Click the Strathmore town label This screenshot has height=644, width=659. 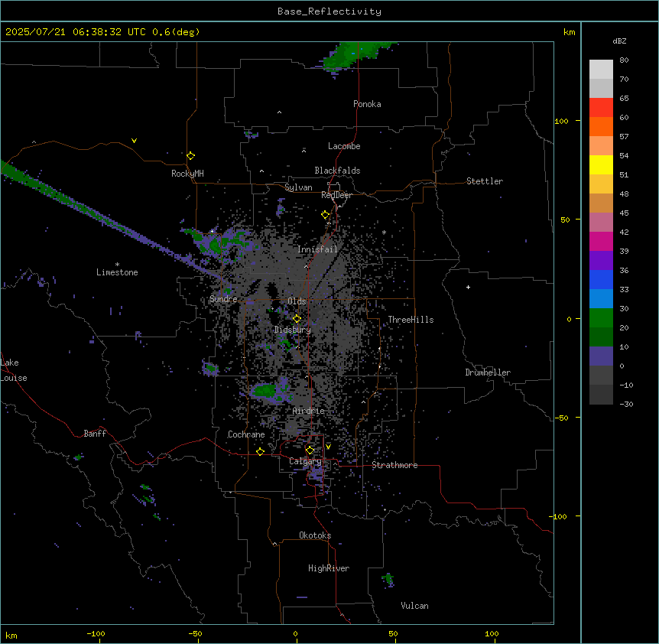pos(394,465)
